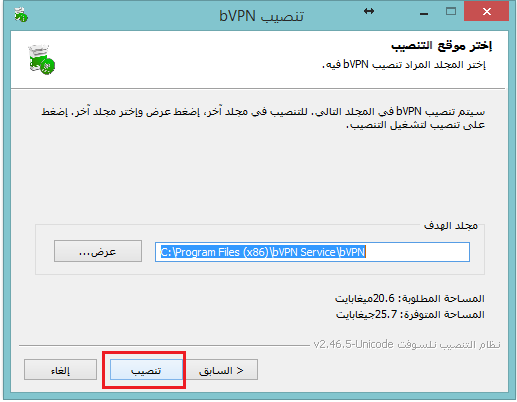Image resolution: width=517 pixels, height=402 pixels.
Task: Click the Nullsoft v2.46.5-Unicode branding text
Action: [x=407, y=344]
